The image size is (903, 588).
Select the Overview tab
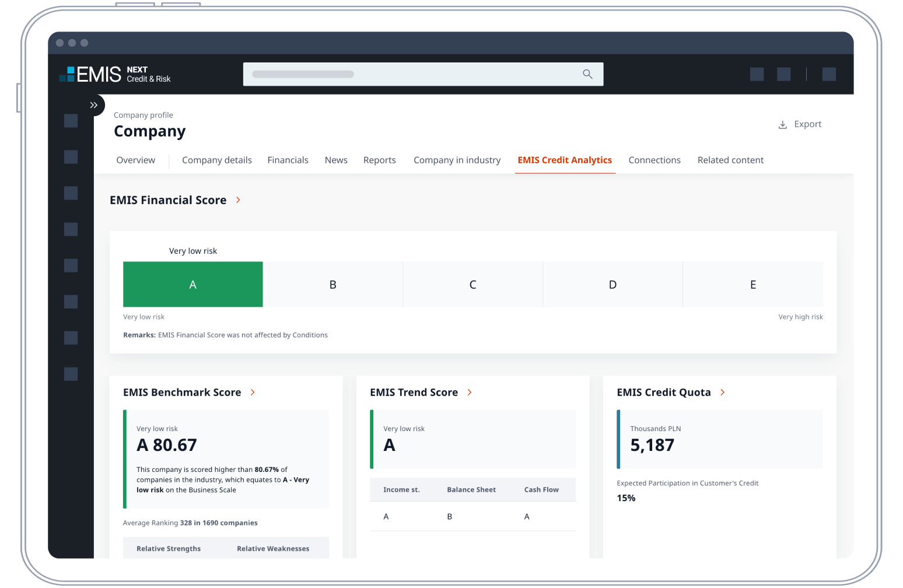(x=136, y=160)
